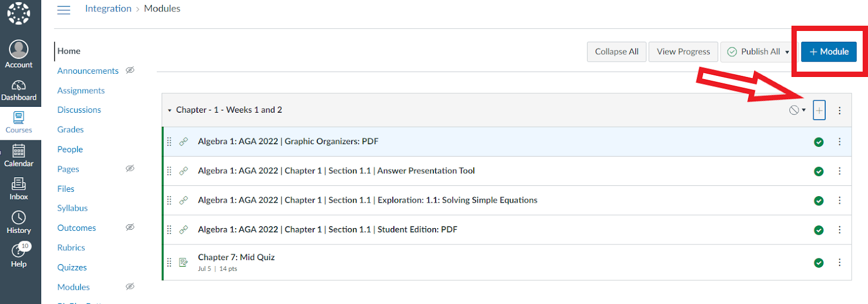This screenshot has height=304, width=868.
Task: Unpublish Chapter 7: Mid Quiz using its green check
Action: tap(819, 263)
